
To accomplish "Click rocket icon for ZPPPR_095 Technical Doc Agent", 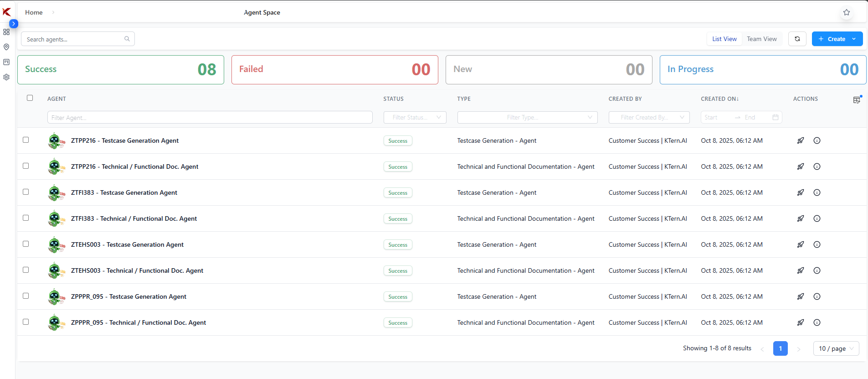I will [x=800, y=322].
